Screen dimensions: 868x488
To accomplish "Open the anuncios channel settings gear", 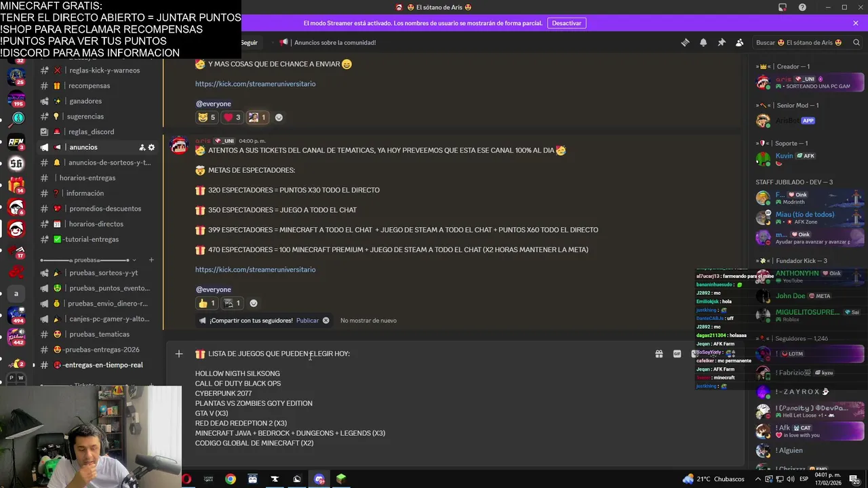I will click(151, 147).
